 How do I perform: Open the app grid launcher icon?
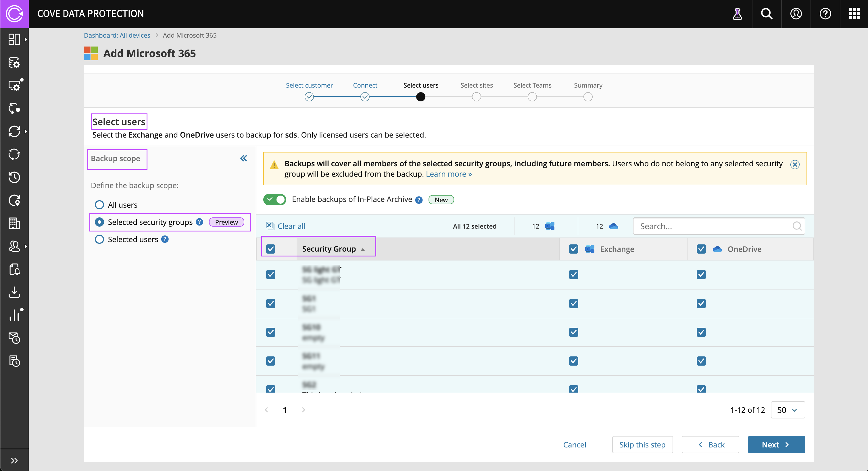tap(854, 14)
